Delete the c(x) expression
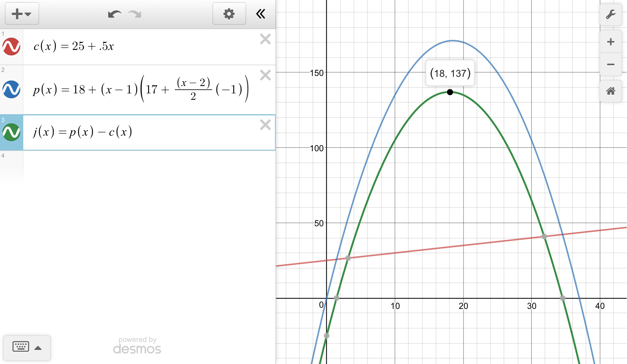 tap(265, 39)
